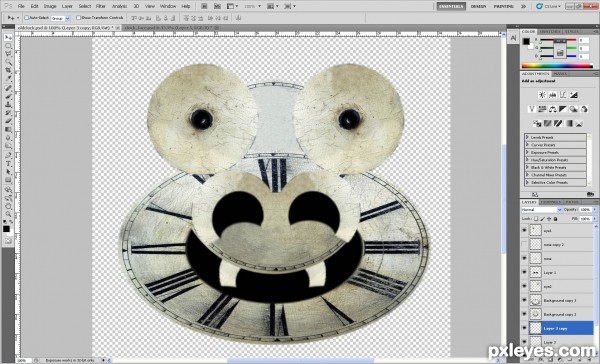Hide Layer 1 visibility eye
This screenshot has height=364, width=600.
[524, 272]
